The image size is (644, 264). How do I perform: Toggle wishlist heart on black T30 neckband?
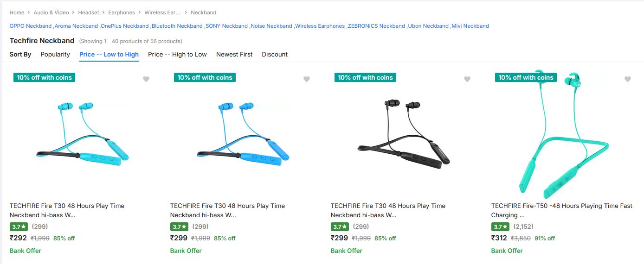(467, 79)
